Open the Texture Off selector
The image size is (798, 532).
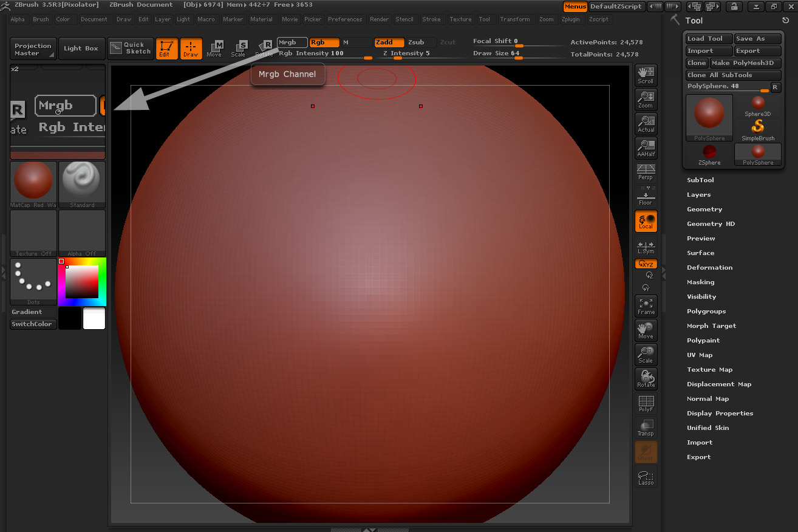(x=33, y=233)
